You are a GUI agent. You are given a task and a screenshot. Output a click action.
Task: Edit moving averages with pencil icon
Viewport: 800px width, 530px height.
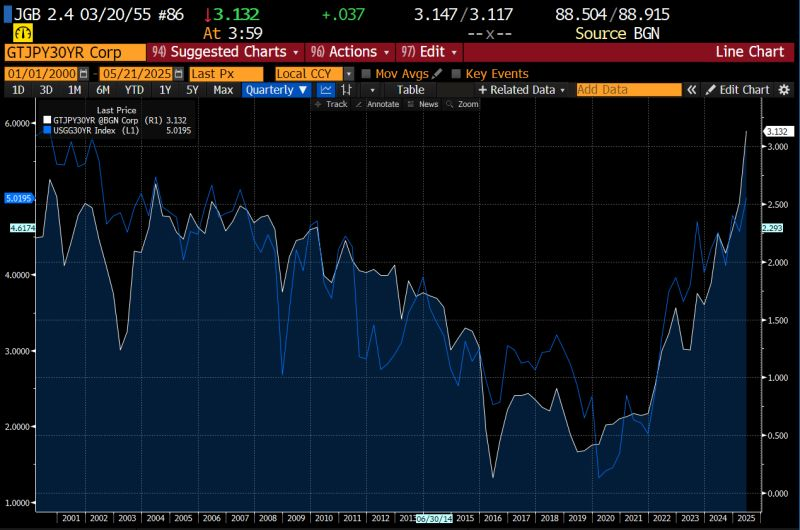437,74
